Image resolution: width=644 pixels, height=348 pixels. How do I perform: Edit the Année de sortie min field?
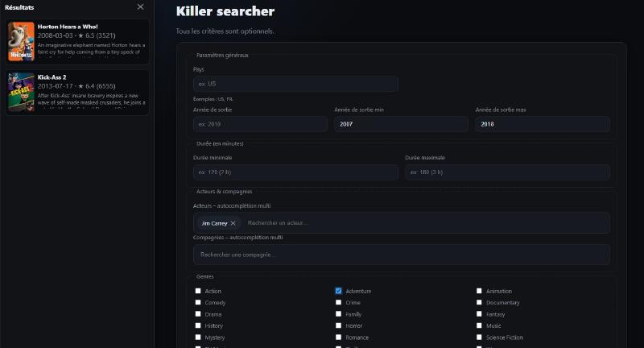(x=401, y=124)
